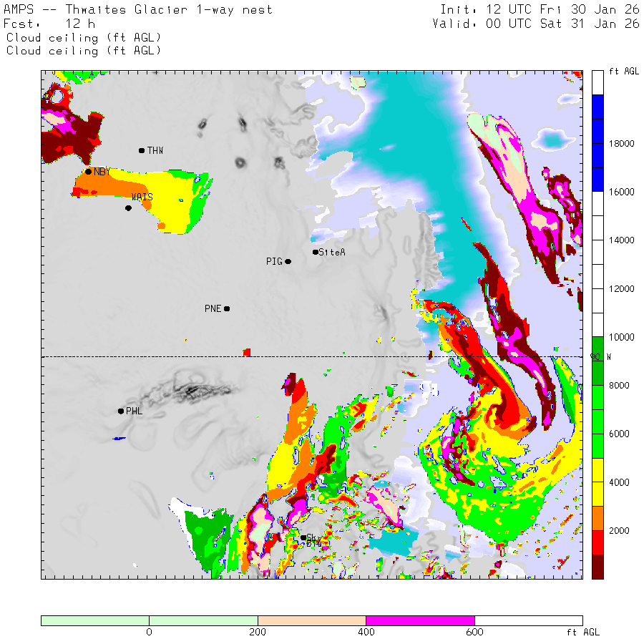Click the 18000 colorbar label

[x=621, y=143]
